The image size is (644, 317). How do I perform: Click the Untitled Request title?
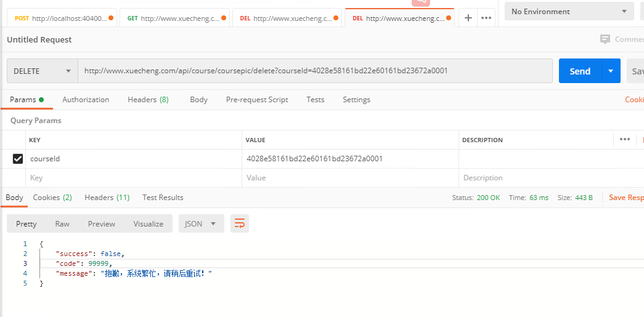[x=39, y=40]
